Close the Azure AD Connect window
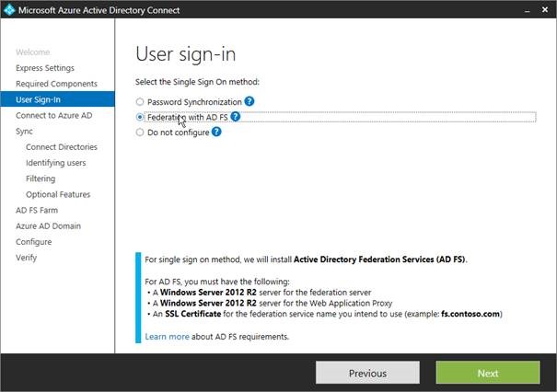The width and height of the screenshot is (557, 392). [545, 10]
